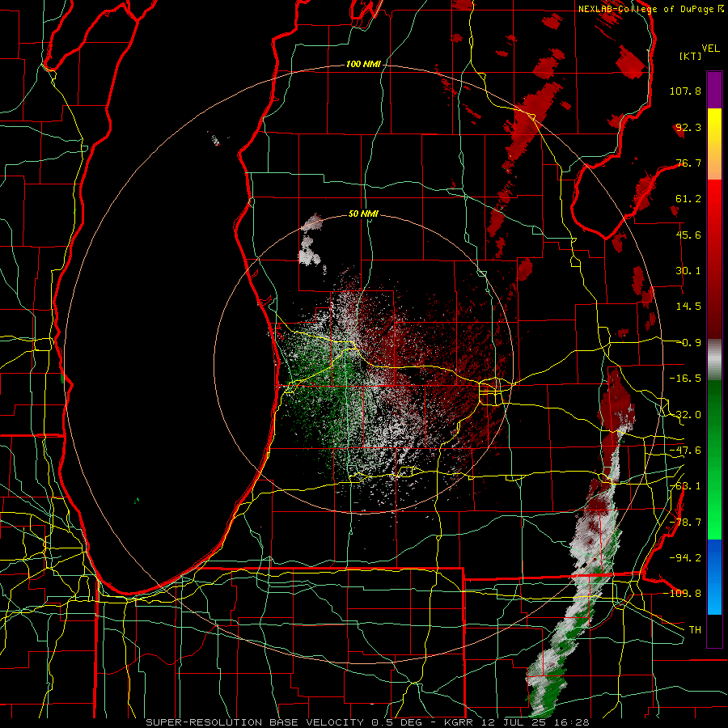Click the NEXLAB-College of DuPage label
The image size is (728, 728).
[x=645, y=9]
